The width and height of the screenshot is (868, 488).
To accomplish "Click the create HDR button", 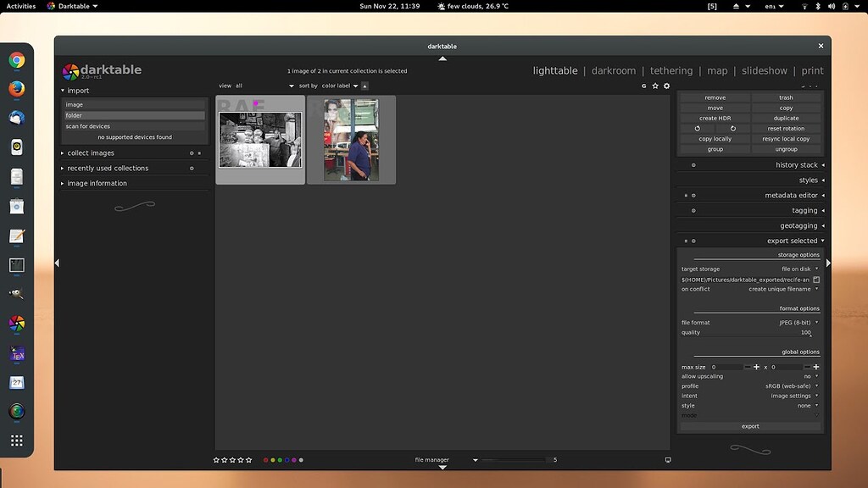I will coord(715,119).
